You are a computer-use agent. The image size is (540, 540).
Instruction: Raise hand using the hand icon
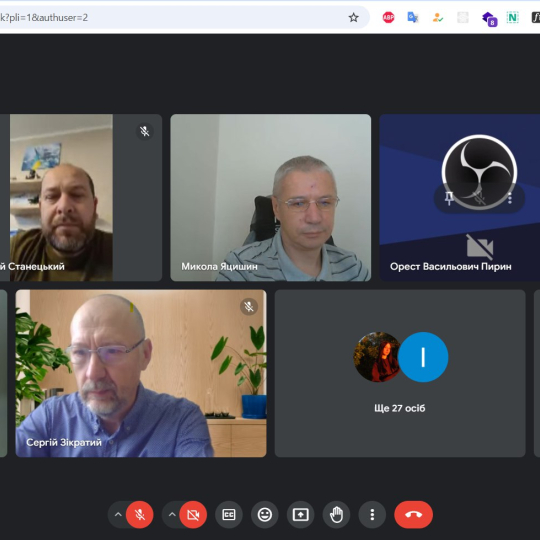coord(336,515)
